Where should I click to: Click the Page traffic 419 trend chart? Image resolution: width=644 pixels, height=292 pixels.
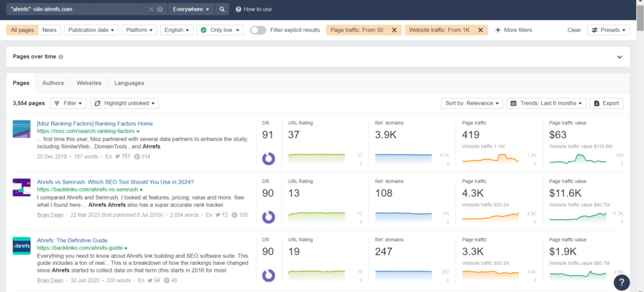click(491, 158)
